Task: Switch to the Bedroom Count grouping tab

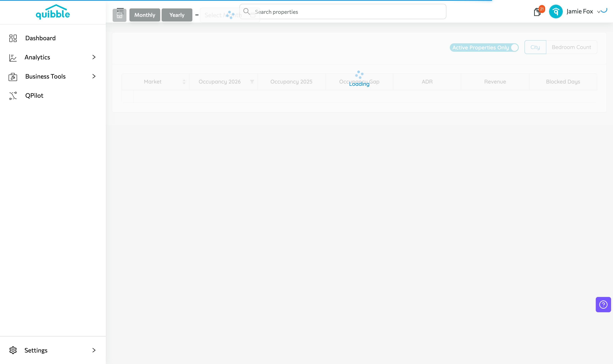Action: tap(571, 47)
